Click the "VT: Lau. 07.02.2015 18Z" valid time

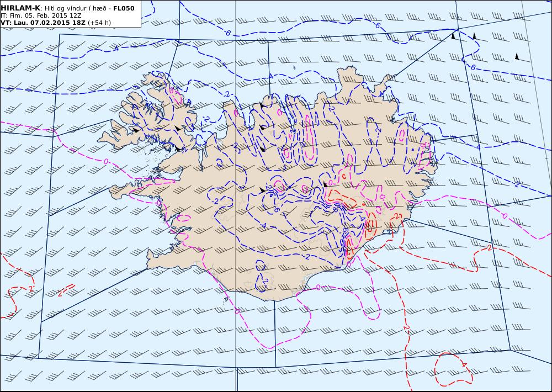(x=43, y=23)
